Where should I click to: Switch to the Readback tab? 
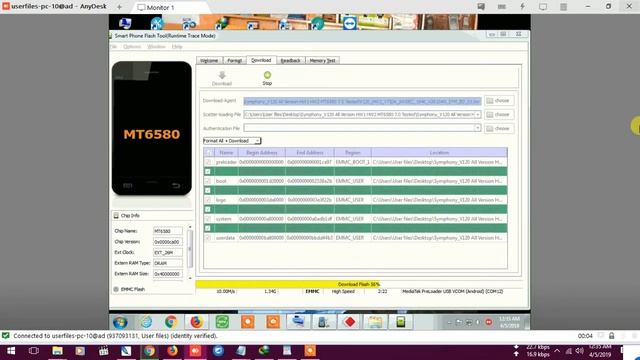point(291,60)
